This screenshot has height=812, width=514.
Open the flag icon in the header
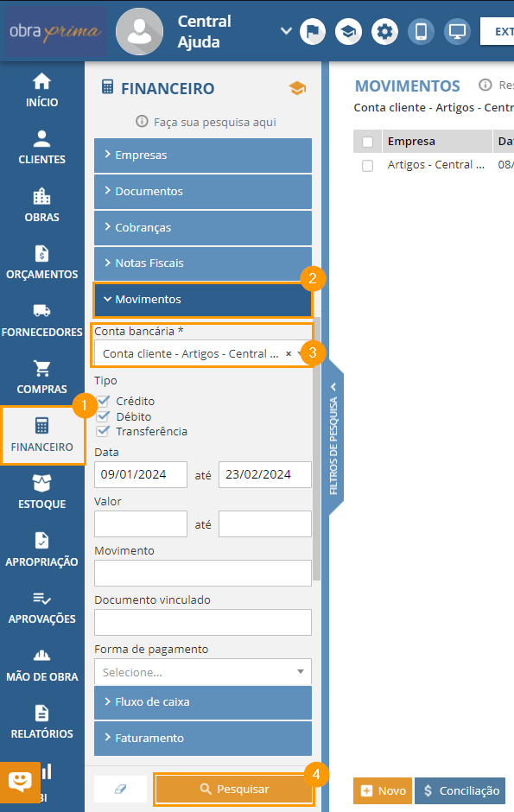coord(313,32)
